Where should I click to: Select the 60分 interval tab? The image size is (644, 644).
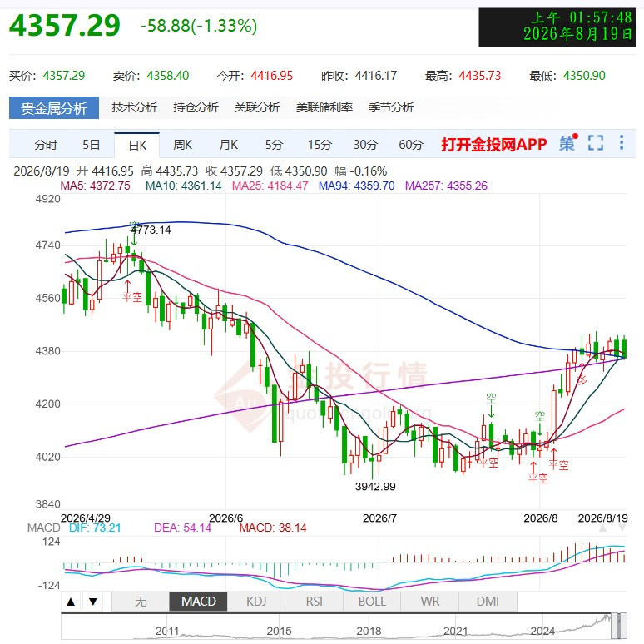point(411,145)
